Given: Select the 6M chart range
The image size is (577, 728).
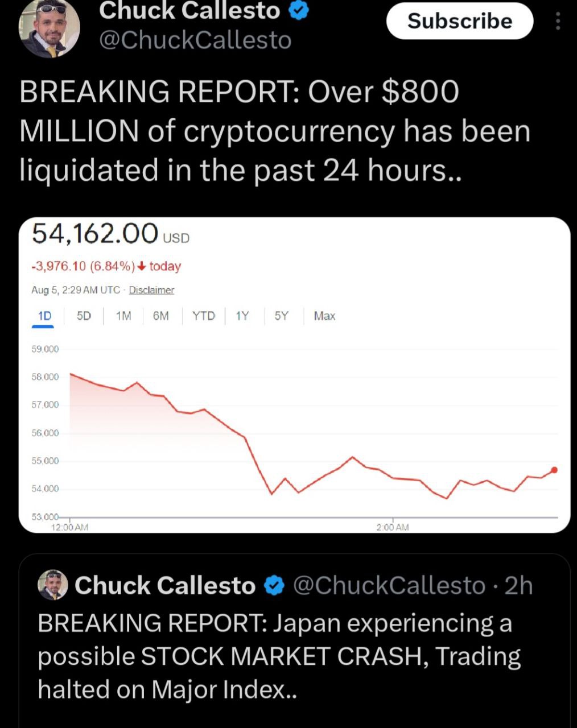Looking at the screenshot, I should click(x=161, y=316).
